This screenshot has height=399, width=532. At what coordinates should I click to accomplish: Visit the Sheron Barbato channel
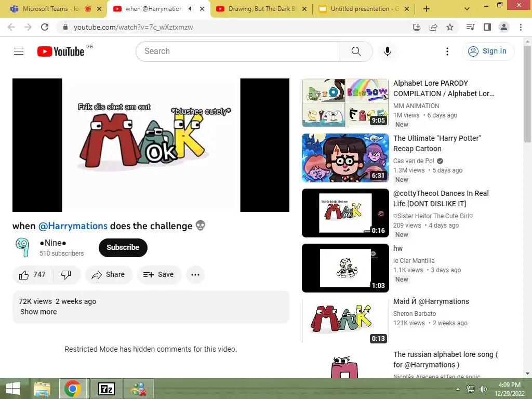414,313
